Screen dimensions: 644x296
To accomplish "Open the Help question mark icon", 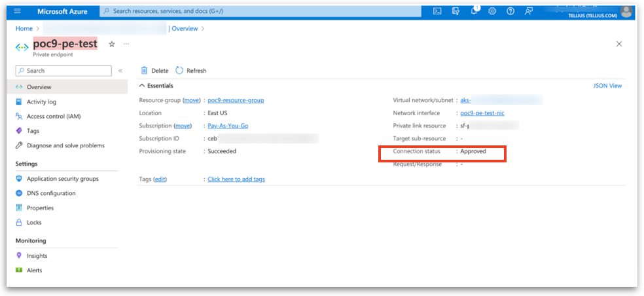I will point(510,12).
